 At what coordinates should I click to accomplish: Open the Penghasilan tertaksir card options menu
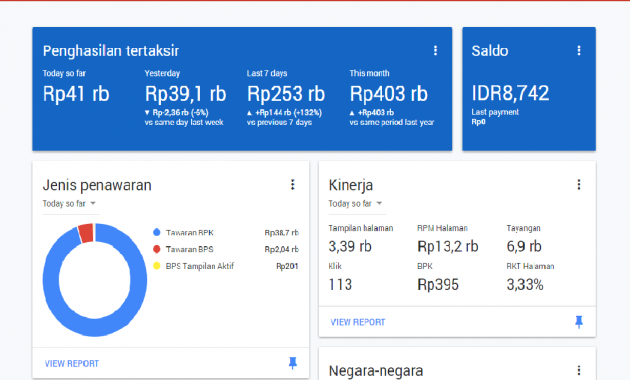[435, 50]
